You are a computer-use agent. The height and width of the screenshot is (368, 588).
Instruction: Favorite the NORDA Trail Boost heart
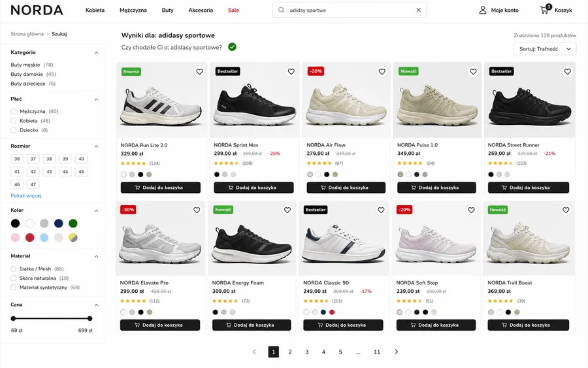(x=566, y=210)
